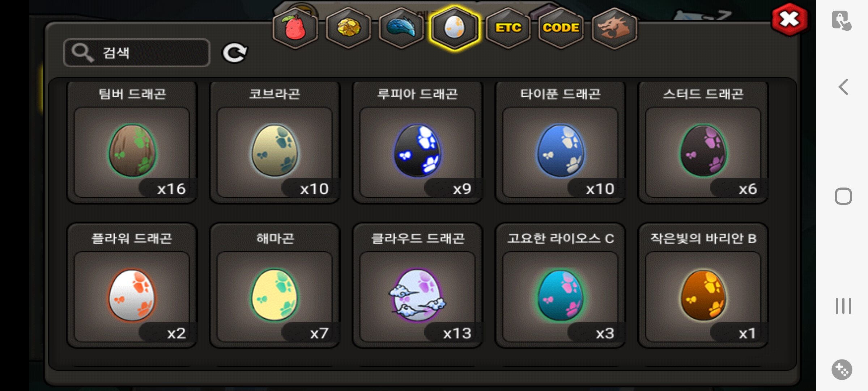Select the highlighted egg category tab
868x391 pixels.
click(x=455, y=28)
